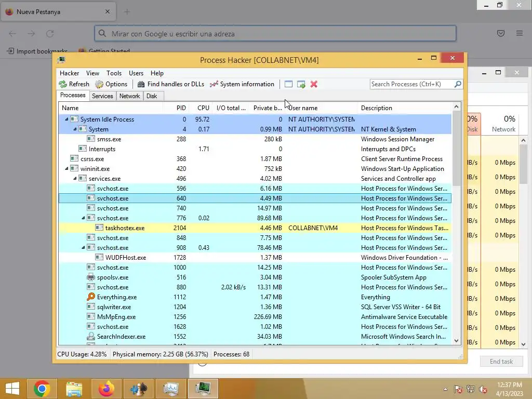Open the Tools menu

point(114,73)
